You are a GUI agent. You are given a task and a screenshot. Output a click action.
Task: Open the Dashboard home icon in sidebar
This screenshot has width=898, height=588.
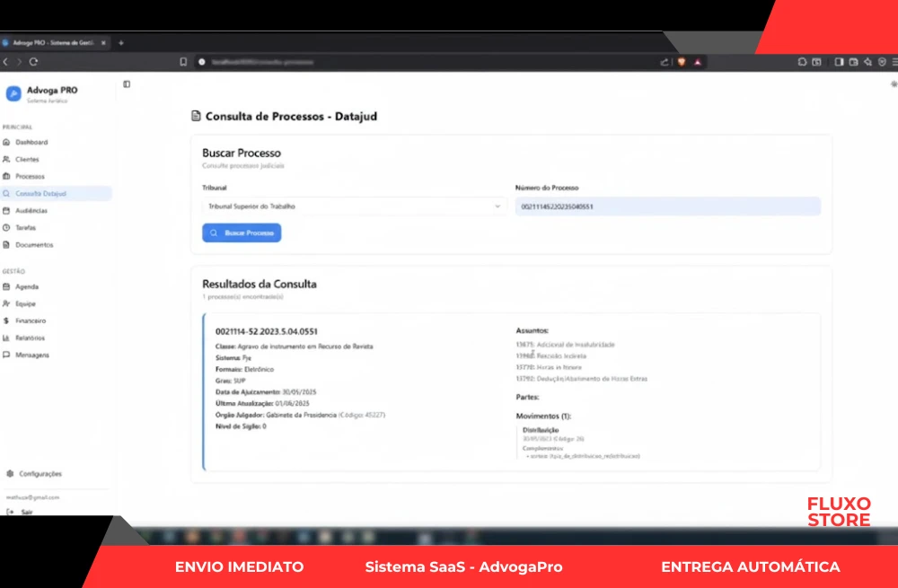coord(7,143)
